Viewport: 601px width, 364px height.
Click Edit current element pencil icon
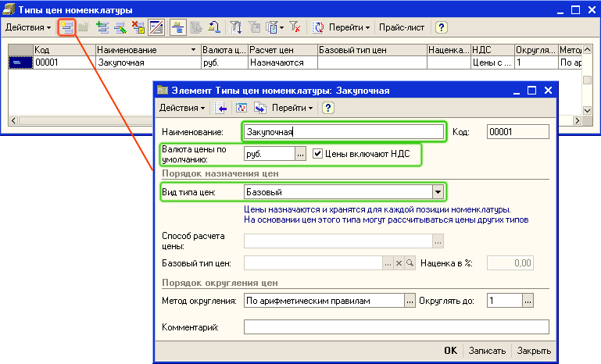120,27
